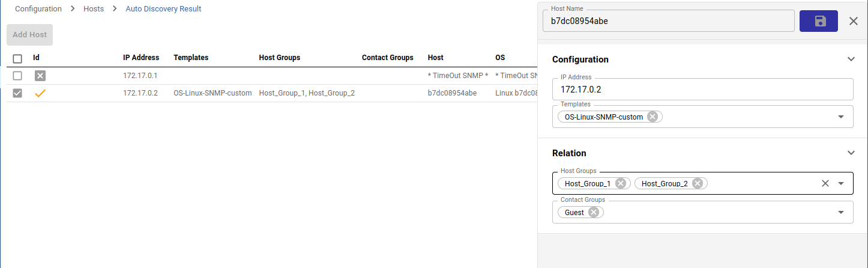Remove Host_Group_2 chip
The height and width of the screenshot is (268, 868).
click(x=698, y=183)
